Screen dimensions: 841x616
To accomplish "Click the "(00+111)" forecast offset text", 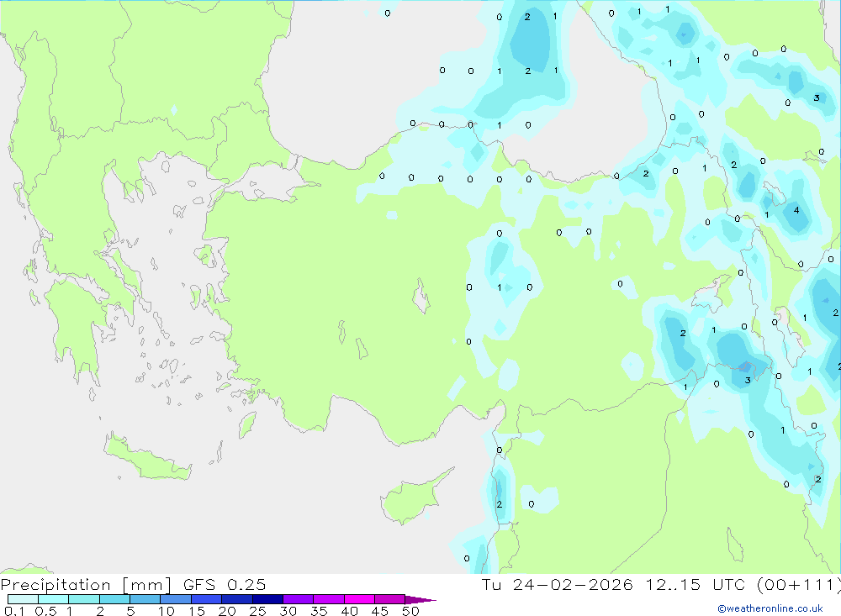I will (799, 585).
